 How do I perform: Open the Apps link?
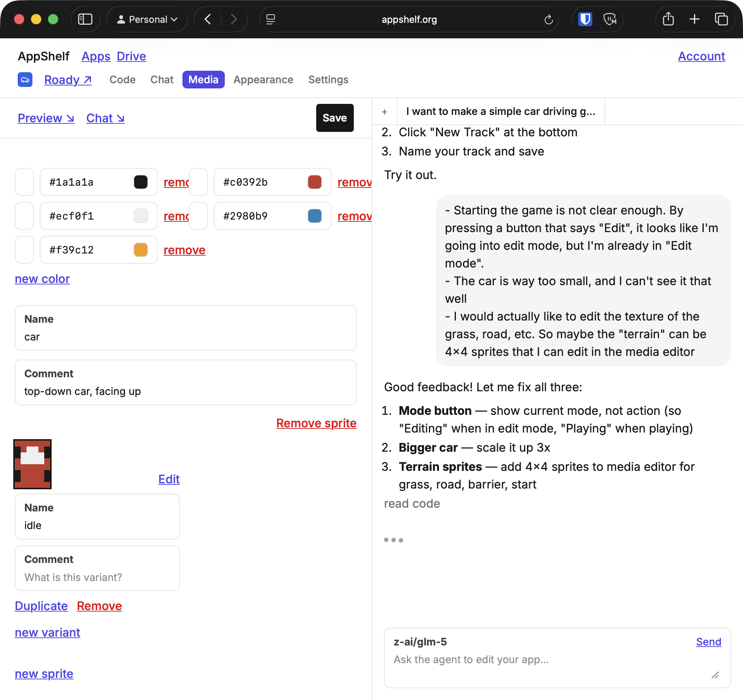pyautogui.click(x=96, y=56)
